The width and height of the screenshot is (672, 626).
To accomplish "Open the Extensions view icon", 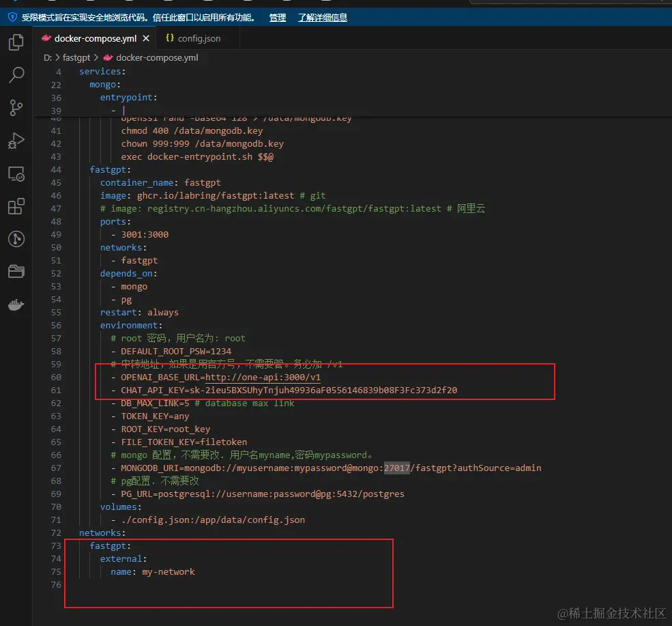I will (x=16, y=206).
